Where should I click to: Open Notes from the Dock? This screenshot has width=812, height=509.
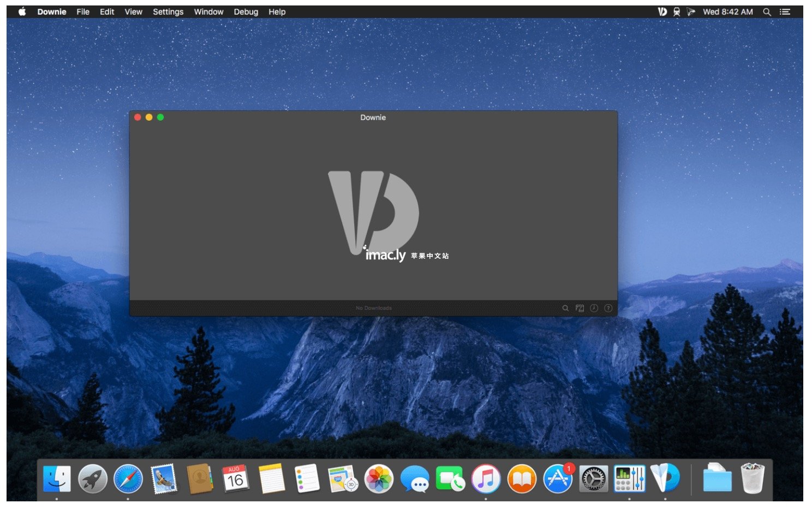271,479
